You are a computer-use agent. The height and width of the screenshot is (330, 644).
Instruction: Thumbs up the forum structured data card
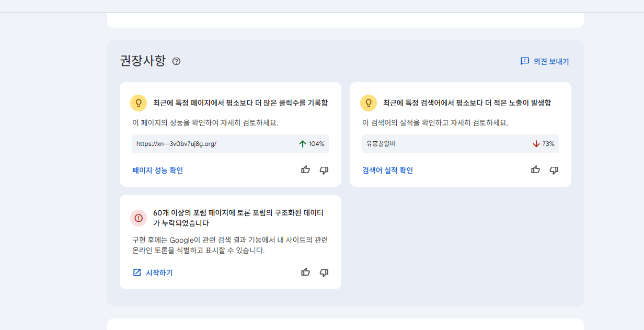(306, 272)
